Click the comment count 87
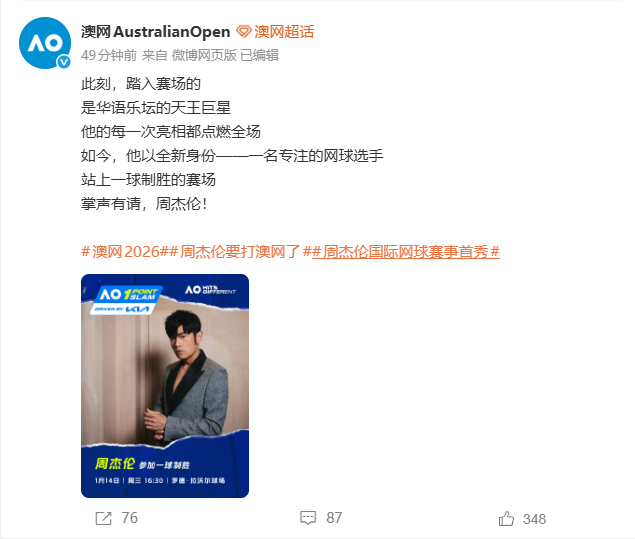 (x=334, y=518)
